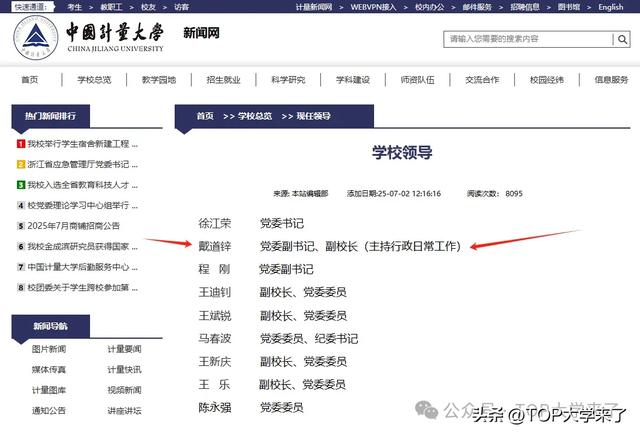Screen dimensions: 640x436
Task: Open the 图书馆 link
Action: click(x=569, y=7)
